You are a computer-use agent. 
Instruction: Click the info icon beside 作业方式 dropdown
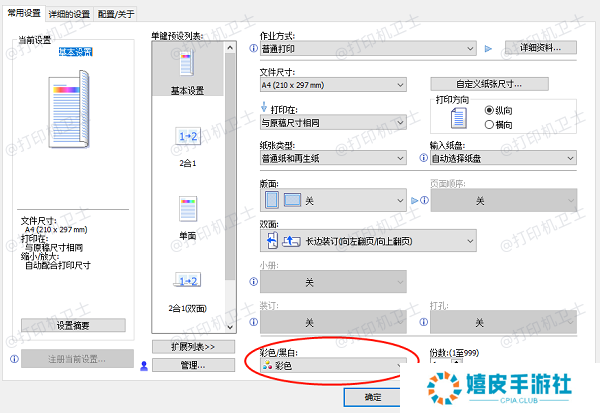pos(253,49)
